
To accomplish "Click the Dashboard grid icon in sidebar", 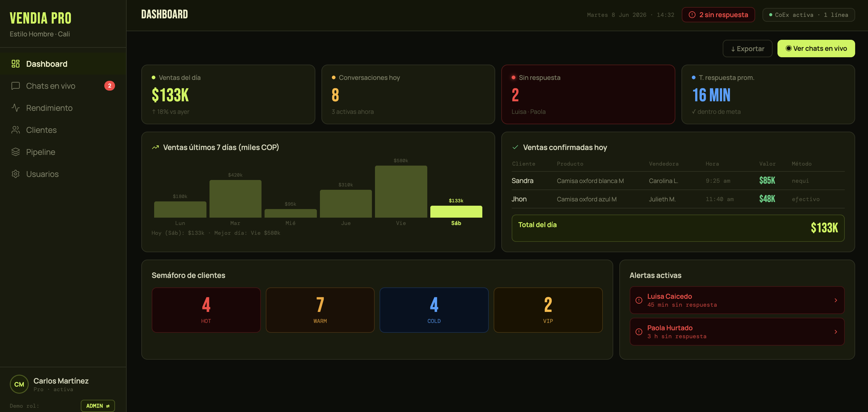I will (16, 64).
